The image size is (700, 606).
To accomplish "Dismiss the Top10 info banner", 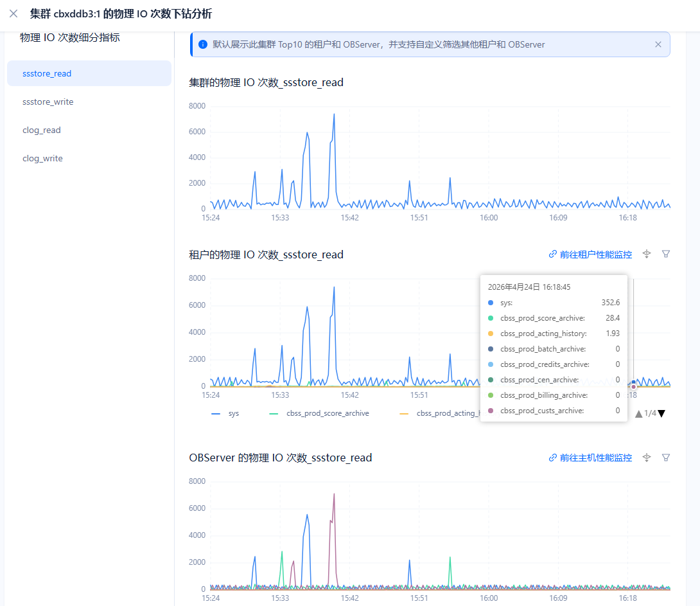I will pos(658,44).
